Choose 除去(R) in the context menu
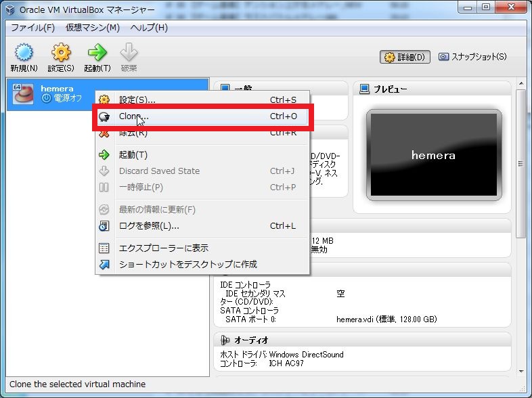The image size is (532, 398). click(x=202, y=133)
